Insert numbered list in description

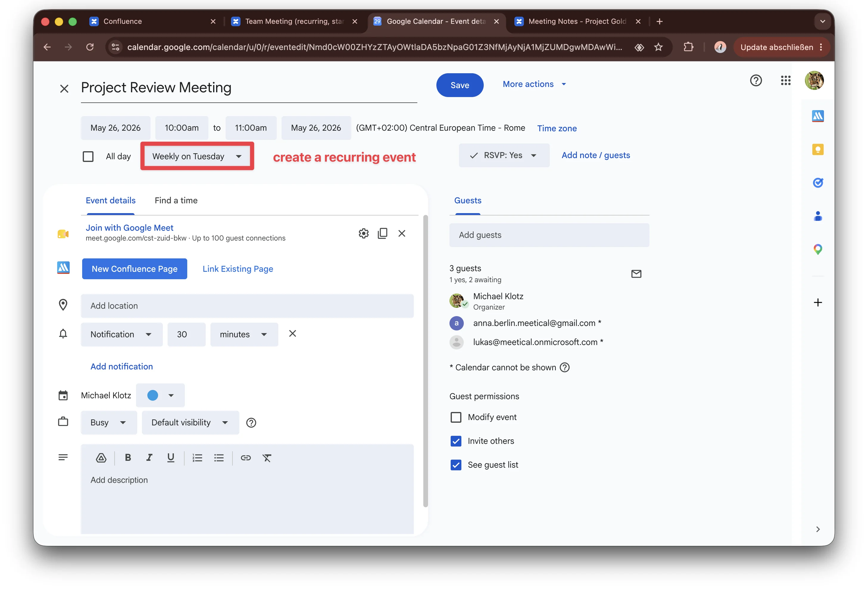coord(197,458)
